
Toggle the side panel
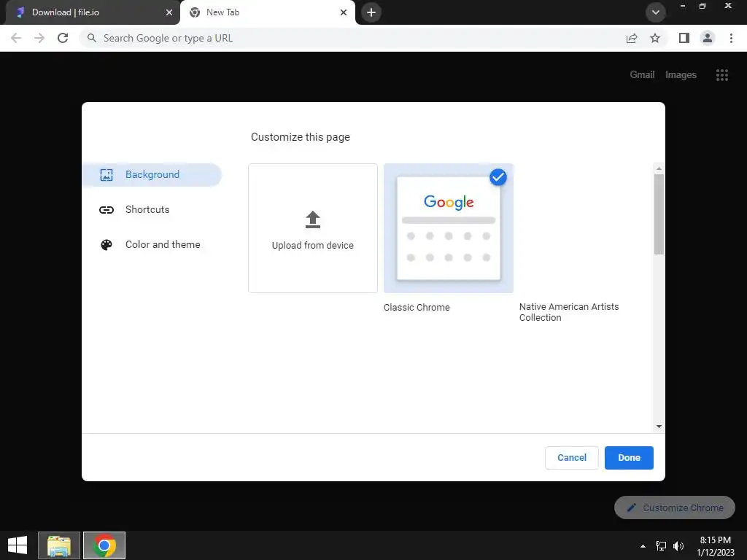(684, 38)
